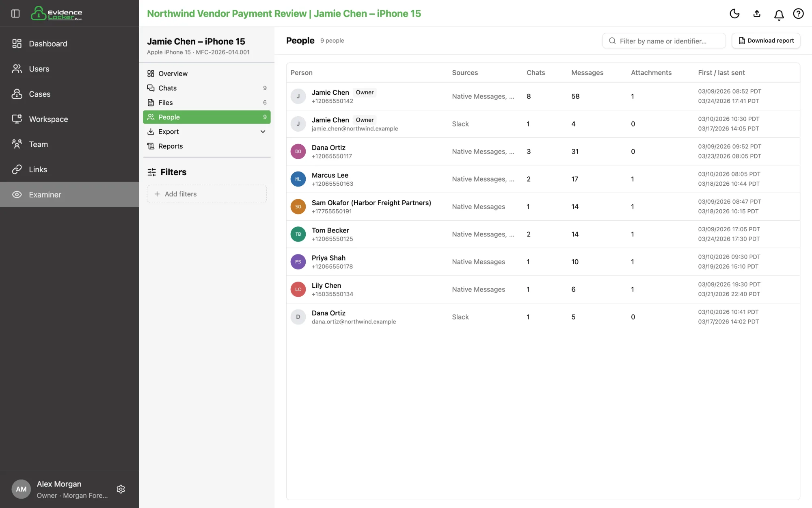Image resolution: width=812 pixels, height=508 pixels.
Task: Switch to Chats tab
Action: click(207, 88)
